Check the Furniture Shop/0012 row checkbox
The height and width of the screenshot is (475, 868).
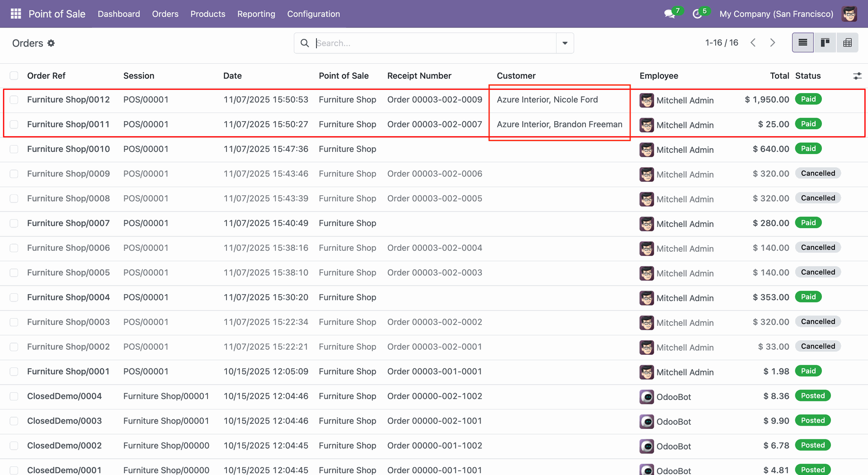tap(14, 100)
